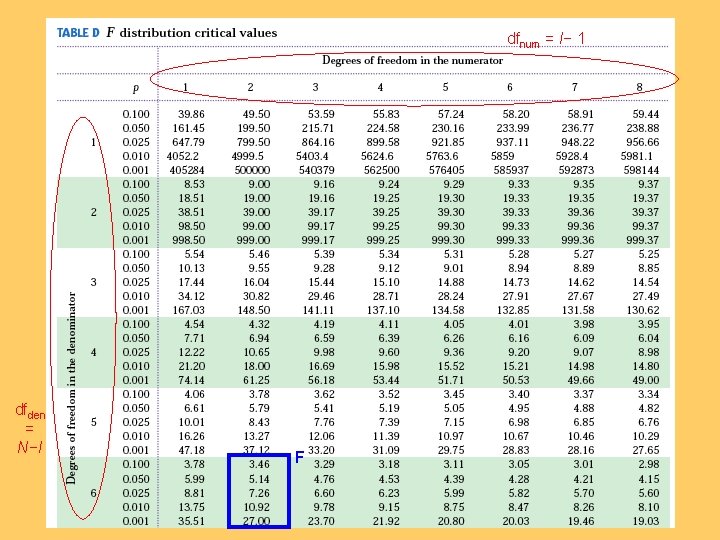Click the "TABLE D" title label

click(78, 33)
